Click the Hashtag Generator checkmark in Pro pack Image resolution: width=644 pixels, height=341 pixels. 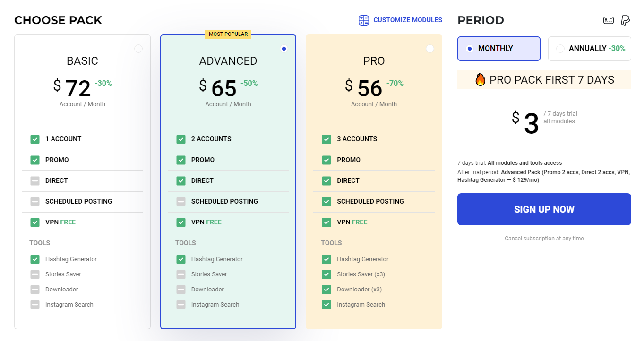point(326,259)
